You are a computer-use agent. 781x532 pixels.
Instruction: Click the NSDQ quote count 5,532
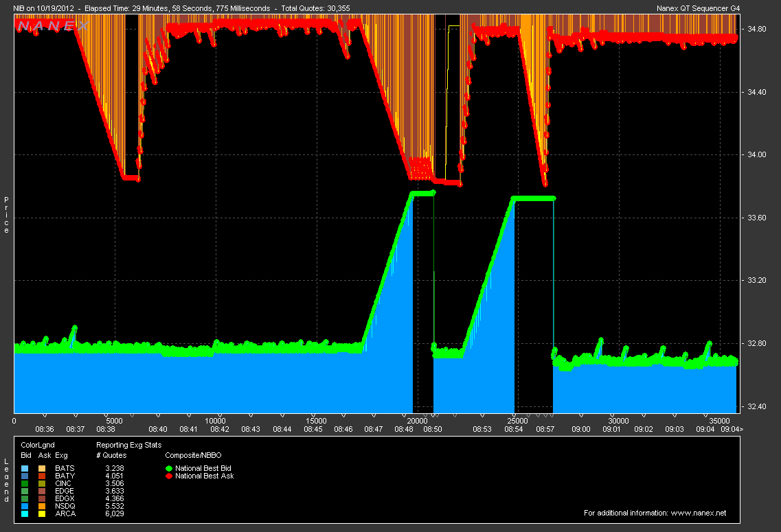pos(115,506)
